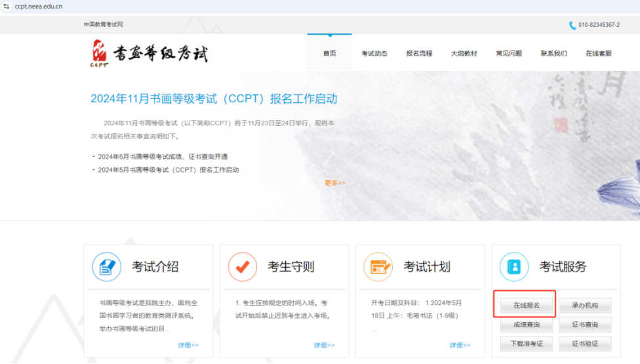Click the site info icon in address bar
The height and width of the screenshot is (364, 640).
[x=7, y=6]
